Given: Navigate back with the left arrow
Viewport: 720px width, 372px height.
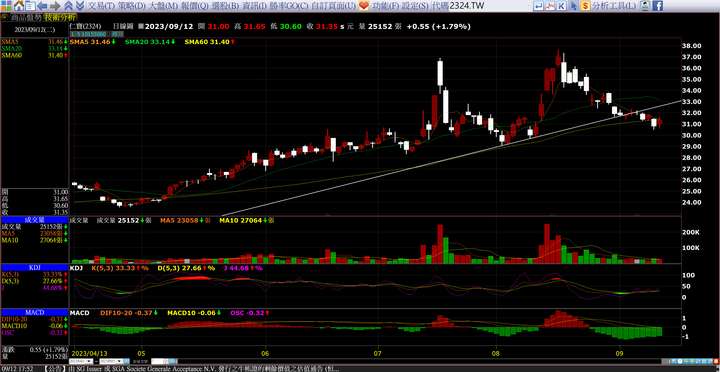Looking at the screenshot, I should (x=42, y=6).
